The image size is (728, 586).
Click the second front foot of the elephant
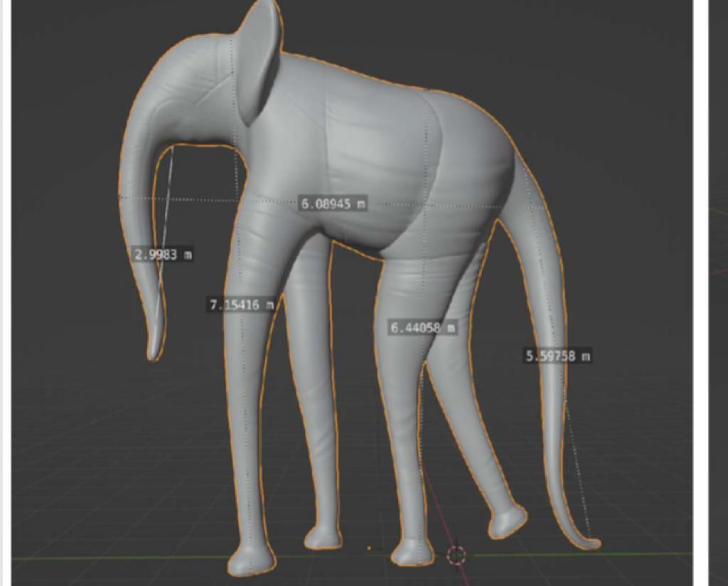click(x=322, y=538)
